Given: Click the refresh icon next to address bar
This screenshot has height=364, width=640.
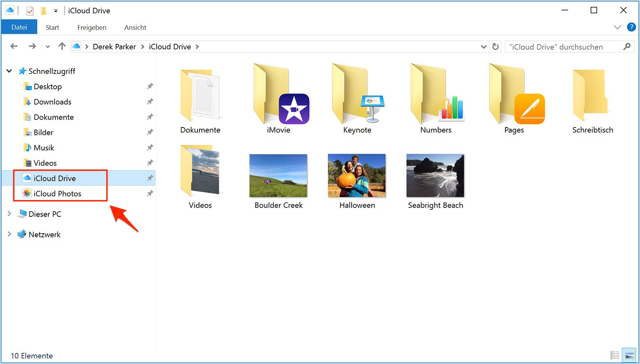Looking at the screenshot, I should [495, 46].
